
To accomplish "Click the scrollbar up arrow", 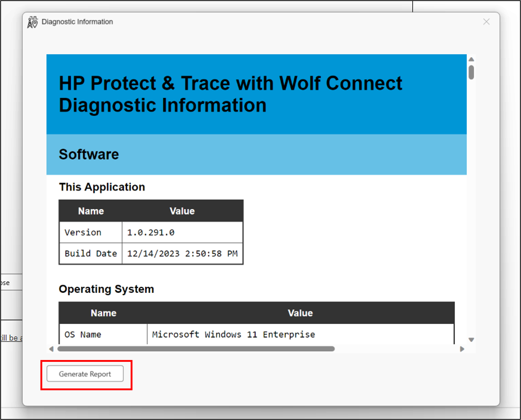I will point(471,59).
